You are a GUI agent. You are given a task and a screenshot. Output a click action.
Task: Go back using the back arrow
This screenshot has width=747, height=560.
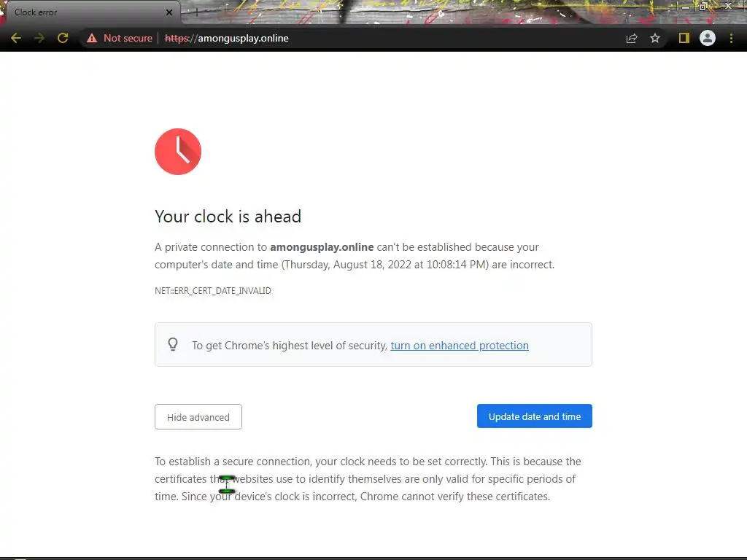point(16,38)
